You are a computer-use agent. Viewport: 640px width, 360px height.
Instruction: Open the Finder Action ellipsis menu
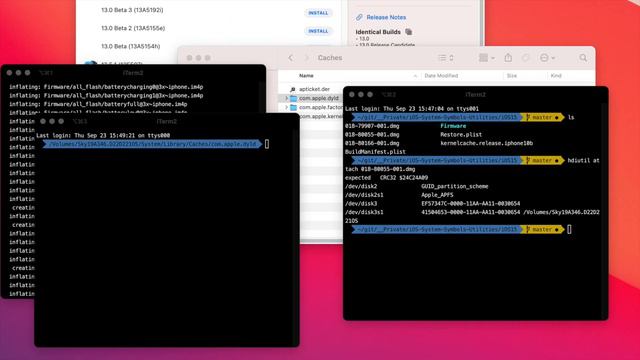[547, 58]
